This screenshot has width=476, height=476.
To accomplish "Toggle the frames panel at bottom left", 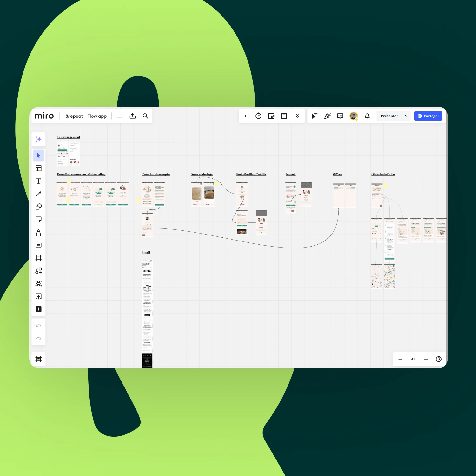I will pos(38,359).
